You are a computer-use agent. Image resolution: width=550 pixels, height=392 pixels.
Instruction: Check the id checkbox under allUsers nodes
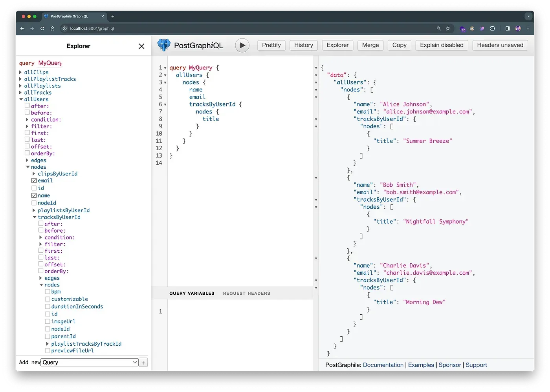pos(34,188)
